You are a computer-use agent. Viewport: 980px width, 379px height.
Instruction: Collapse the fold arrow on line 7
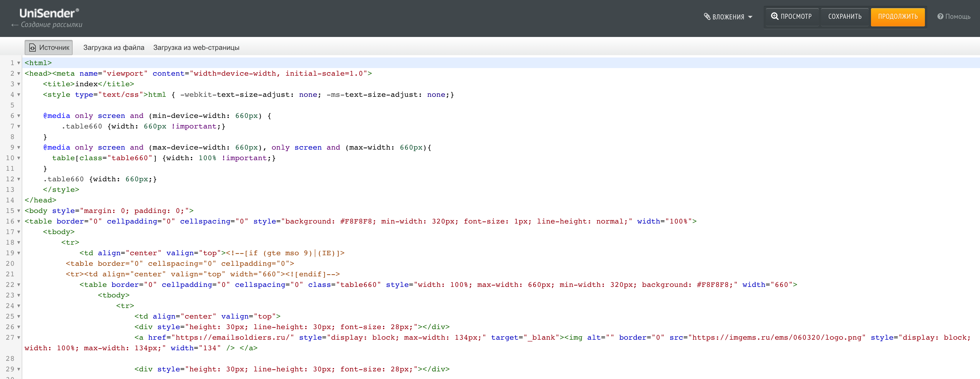coord(19,126)
